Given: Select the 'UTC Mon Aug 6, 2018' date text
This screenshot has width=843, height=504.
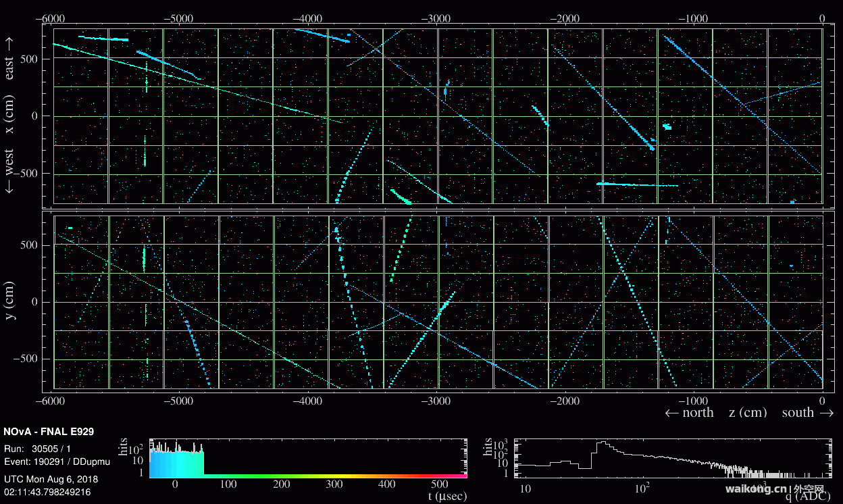Looking at the screenshot, I should [51, 479].
